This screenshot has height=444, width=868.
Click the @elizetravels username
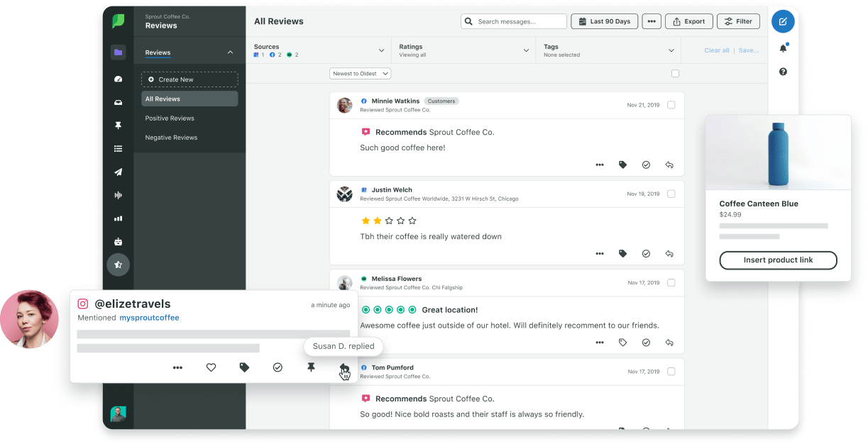[133, 304]
